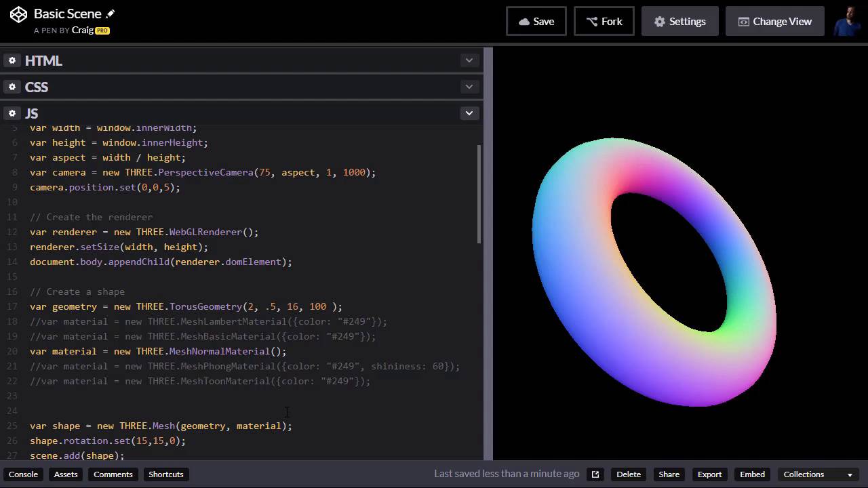The image size is (868, 488).
Task: Open the user avatar menu
Action: point(847,22)
